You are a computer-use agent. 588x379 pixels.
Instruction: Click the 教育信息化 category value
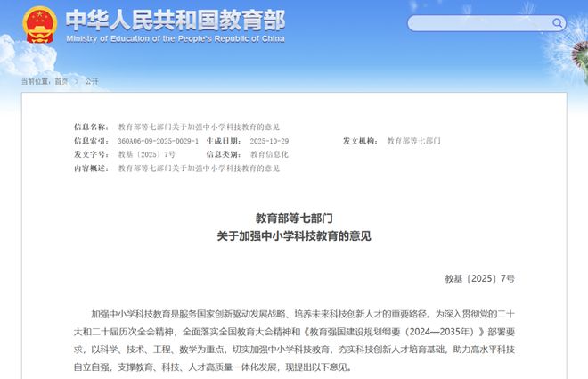(269, 154)
